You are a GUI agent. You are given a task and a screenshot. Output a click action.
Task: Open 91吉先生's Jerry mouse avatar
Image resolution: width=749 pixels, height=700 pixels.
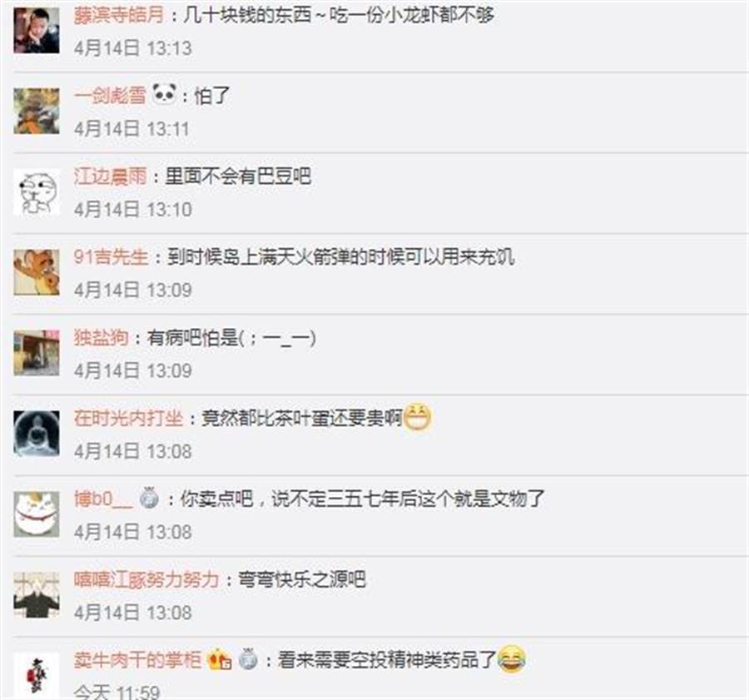(x=37, y=272)
